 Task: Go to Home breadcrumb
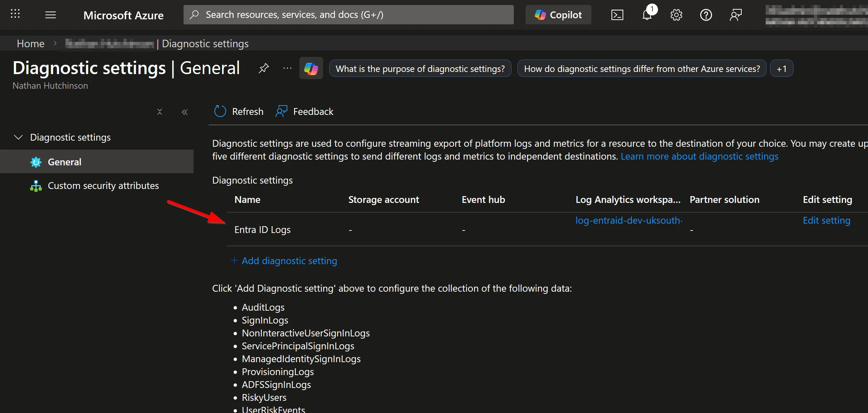(x=31, y=44)
